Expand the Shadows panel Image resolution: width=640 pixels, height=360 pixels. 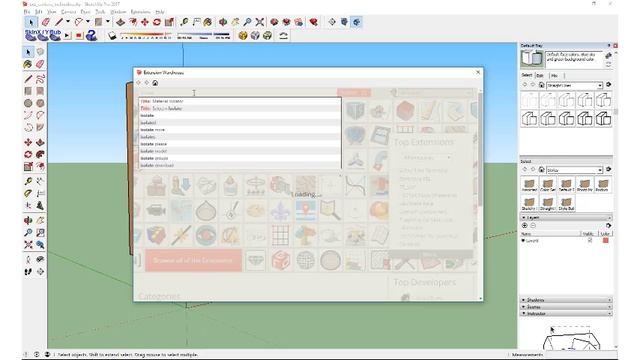566,300
